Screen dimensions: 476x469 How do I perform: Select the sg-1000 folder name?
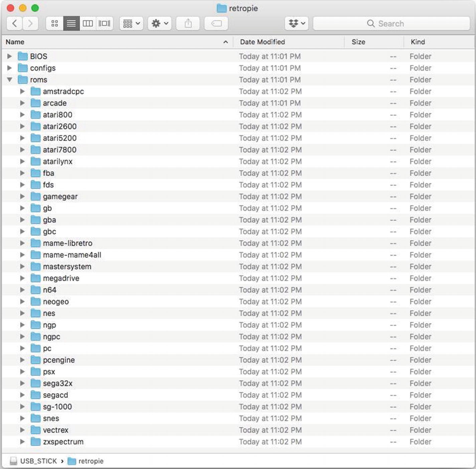[x=57, y=406]
